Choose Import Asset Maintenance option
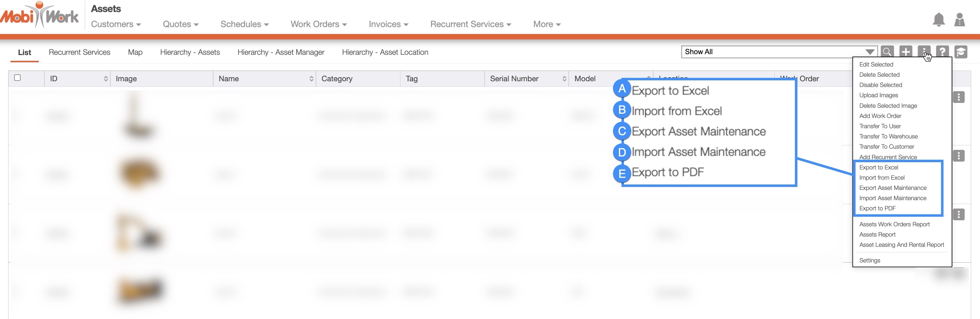The height and width of the screenshot is (319, 980). point(893,198)
